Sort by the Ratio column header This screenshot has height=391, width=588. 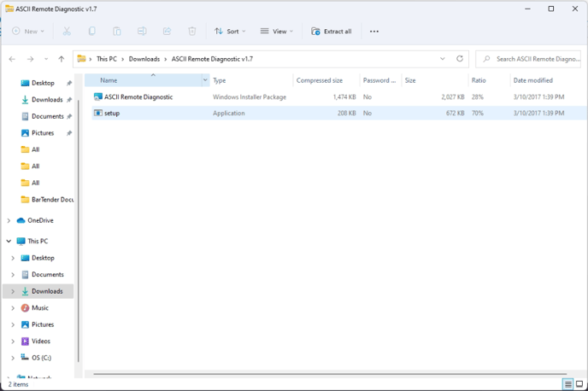point(479,80)
